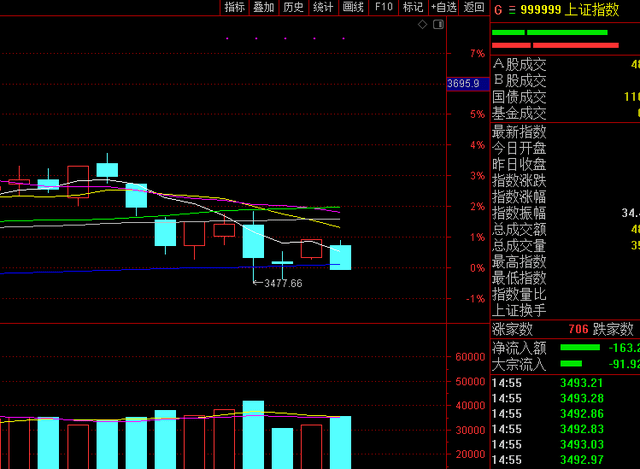Viewport: 640px width, 469px height.
Task: Click the 涨家数 706 value
Action: coord(578,329)
